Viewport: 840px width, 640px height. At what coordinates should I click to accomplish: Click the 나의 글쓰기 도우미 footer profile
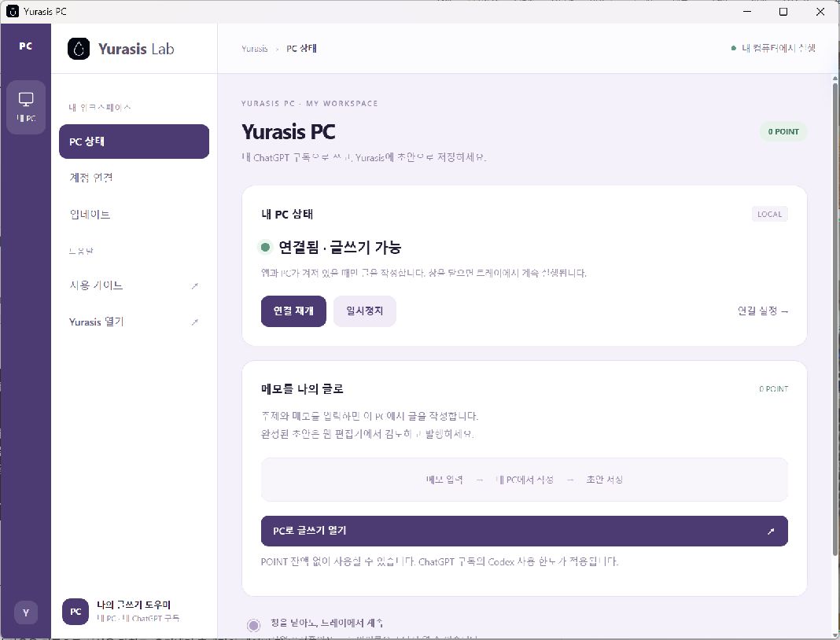[134, 612]
